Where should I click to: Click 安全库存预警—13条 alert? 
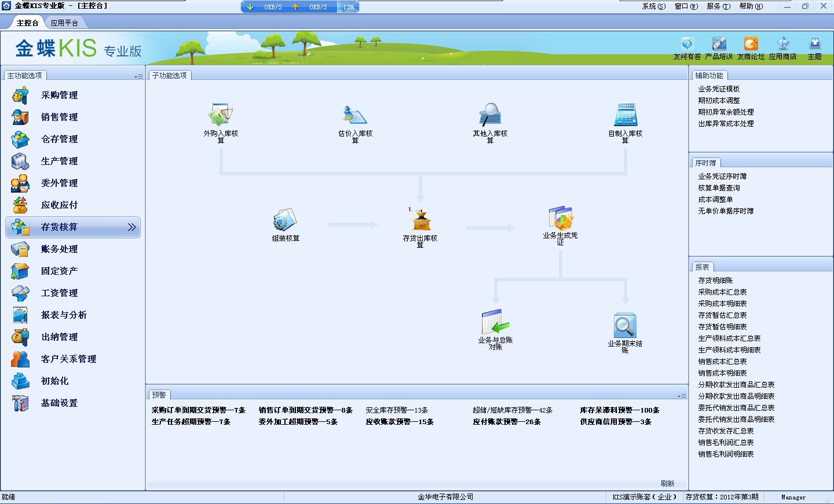click(x=397, y=410)
